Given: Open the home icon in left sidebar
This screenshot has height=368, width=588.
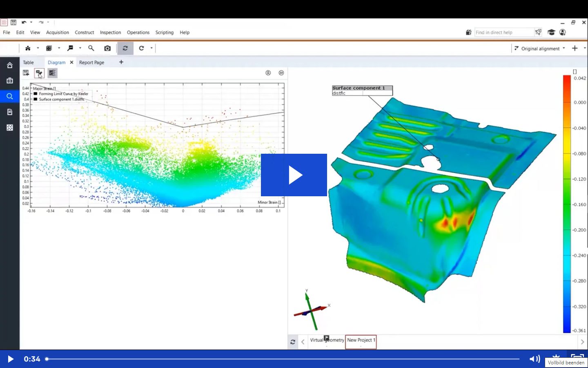Looking at the screenshot, I should (x=10, y=65).
